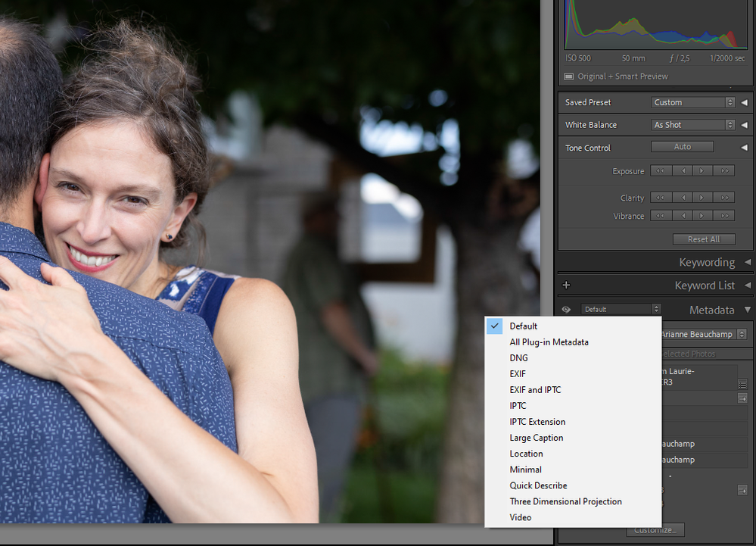The height and width of the screenshot is (546, 756).
Task: Choose Quick Describe metadata view
Action: (x=538, y=485)
